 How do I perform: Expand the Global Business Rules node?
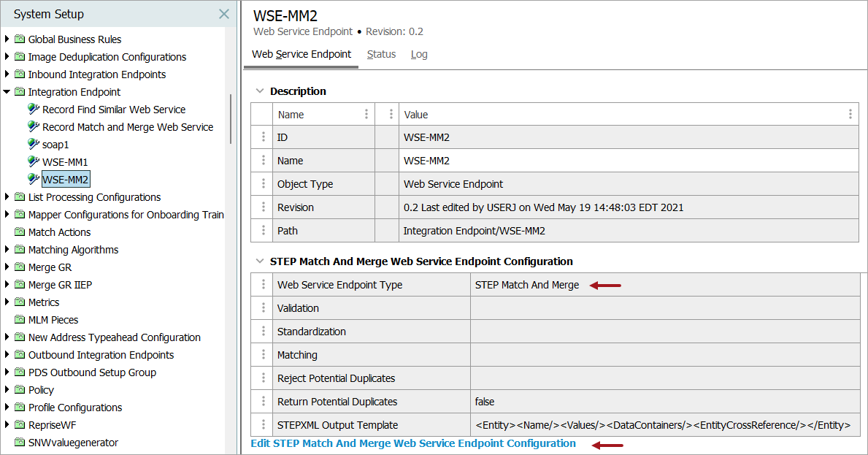pyautogui.click(x=7, y=39)
